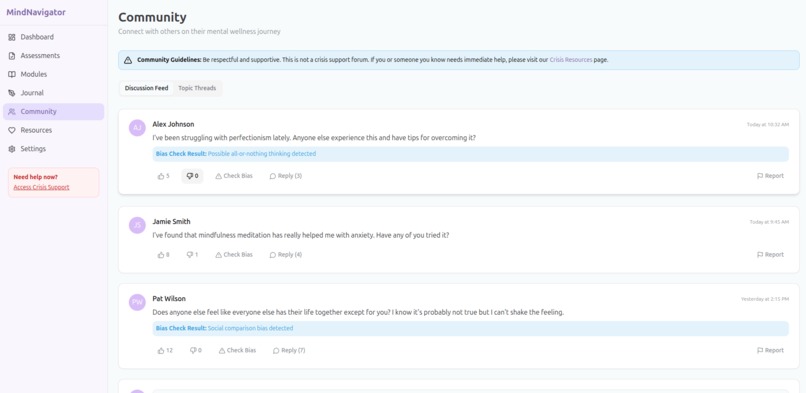Click 'Social comparison bias detected' result
This screenshot has width=806, height=393.
pyautogui.click(x=250, y=328)
